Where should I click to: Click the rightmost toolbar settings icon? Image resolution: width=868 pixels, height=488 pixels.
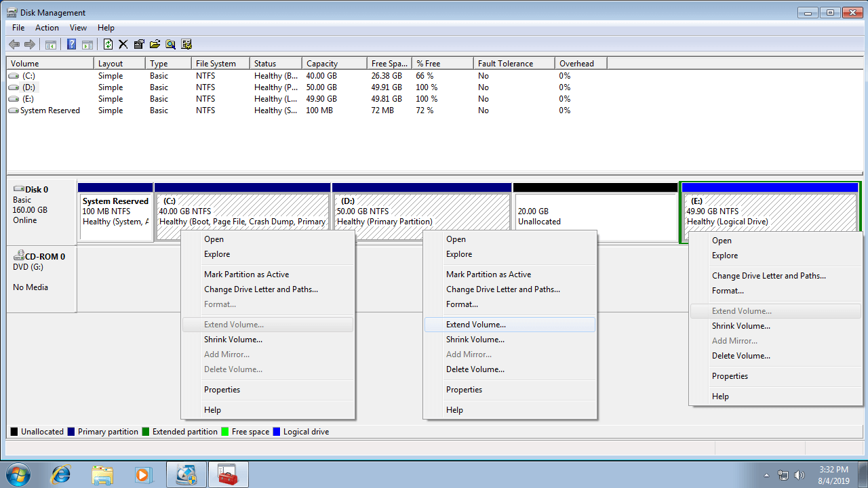(186, 45)
